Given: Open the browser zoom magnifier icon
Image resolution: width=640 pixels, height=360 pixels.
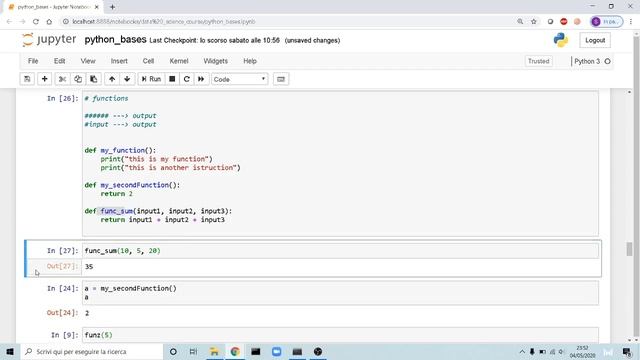Looking at the screenshot, I should pyautogui.click(x=520, y=22).
